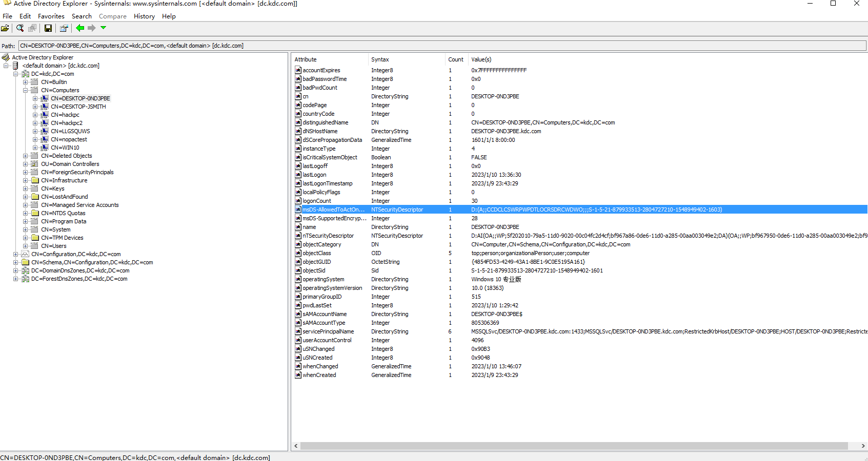This screenshot has height=461, width=868.
Task: Click the Save snapshot floppy icon
Action: (x=48, y=28)
